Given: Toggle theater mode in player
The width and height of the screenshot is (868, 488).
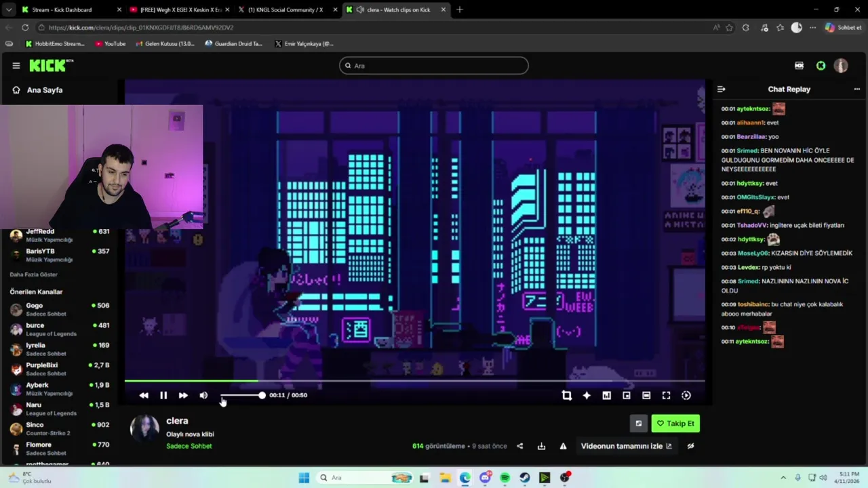Looking at the screenshot, I should (646, 395).
